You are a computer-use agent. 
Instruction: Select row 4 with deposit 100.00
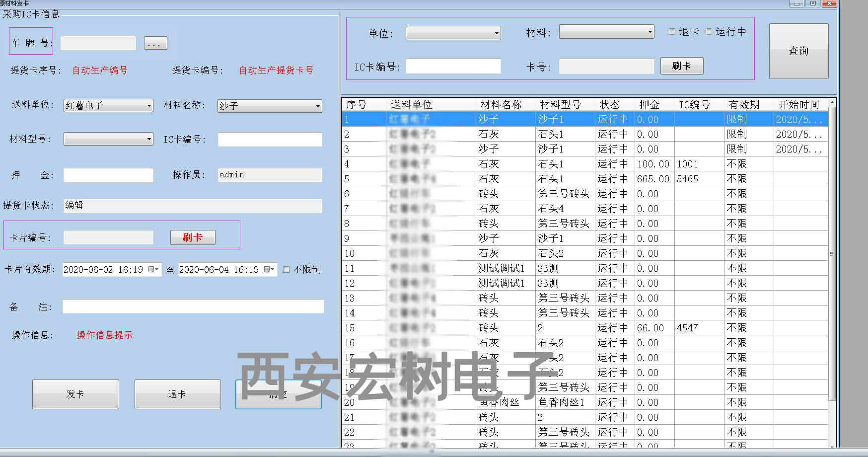coord(585,164)
